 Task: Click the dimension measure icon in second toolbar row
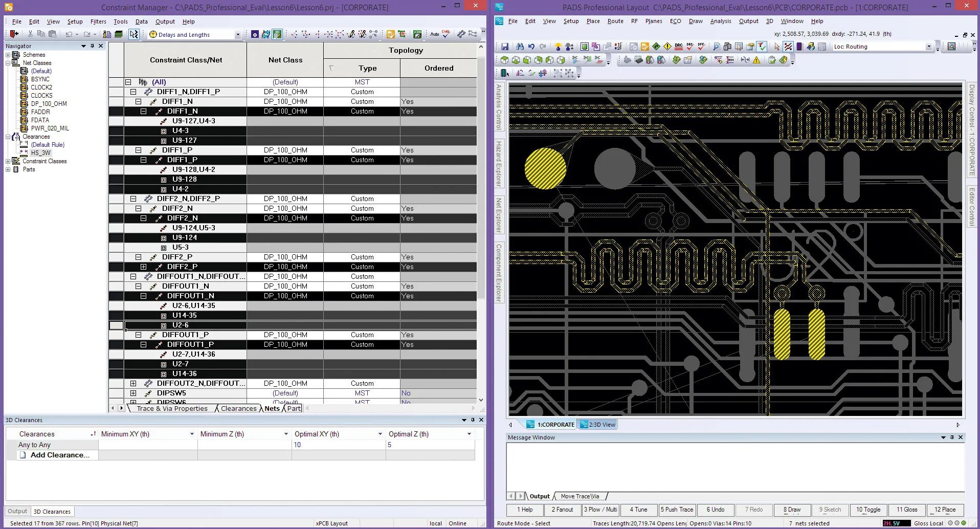[745, 60]
